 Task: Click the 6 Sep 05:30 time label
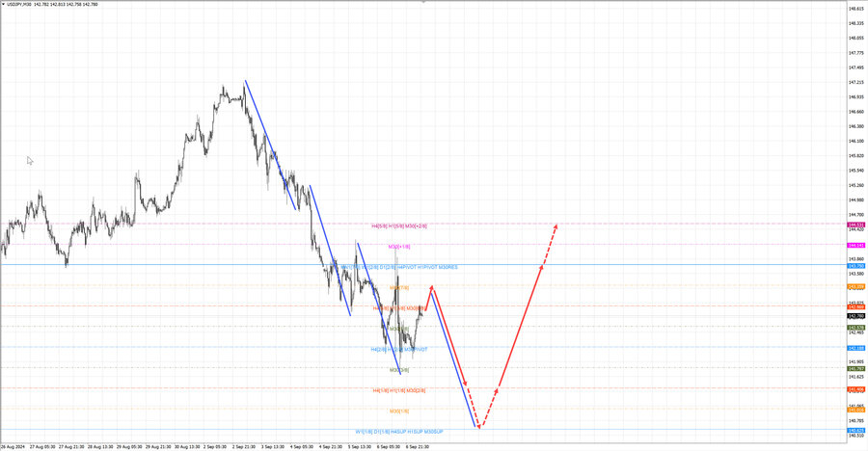point(388,446)
